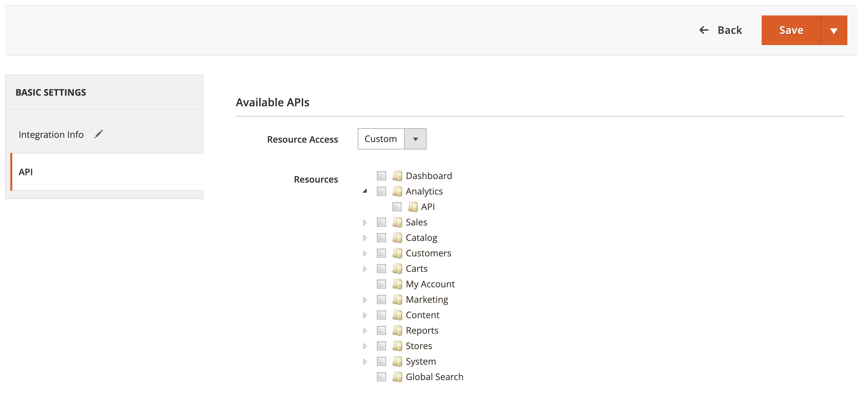
Task: Collapse the Analytics tree node
Action: (365, 191)
